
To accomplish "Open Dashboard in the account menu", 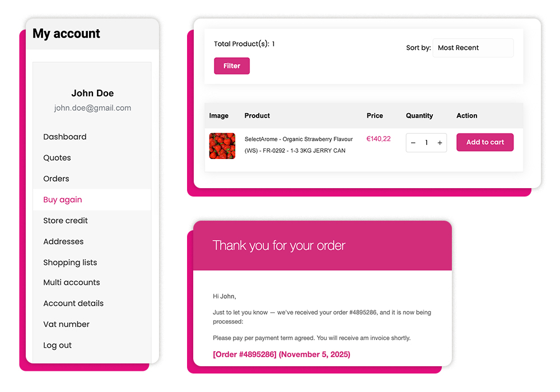I will point(65,137).
